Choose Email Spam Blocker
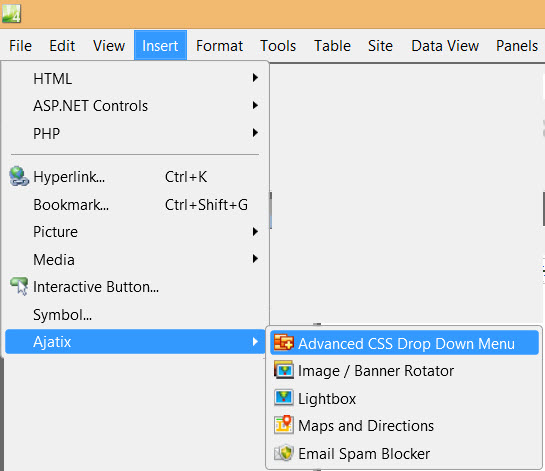The image size is (545, 471). 405,453
